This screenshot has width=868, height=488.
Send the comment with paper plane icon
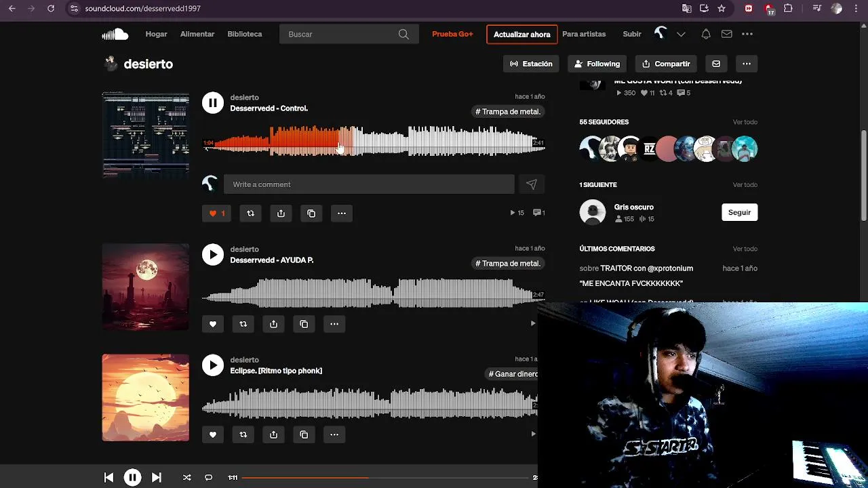tap(532, 184)
